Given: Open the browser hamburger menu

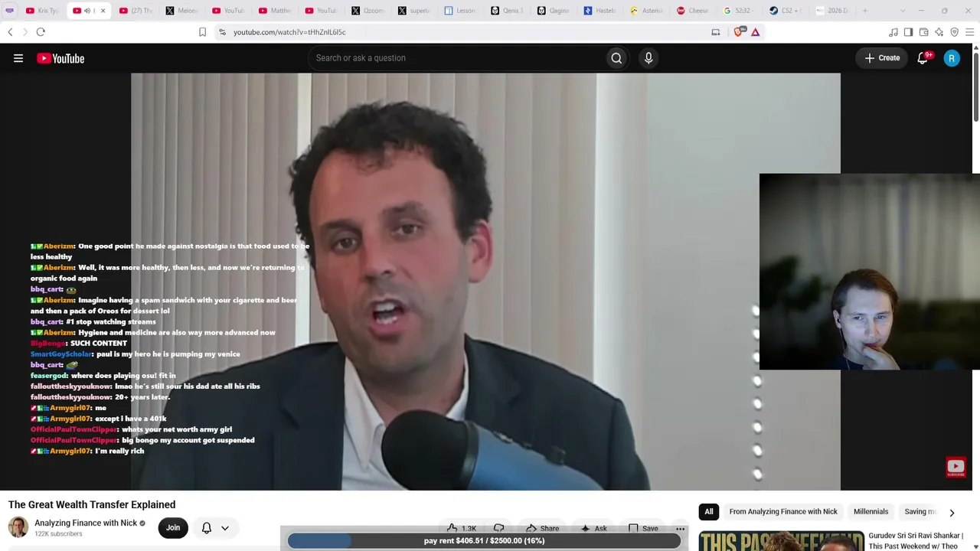Looking at the screenshot, I should click(x=970, y=32).
